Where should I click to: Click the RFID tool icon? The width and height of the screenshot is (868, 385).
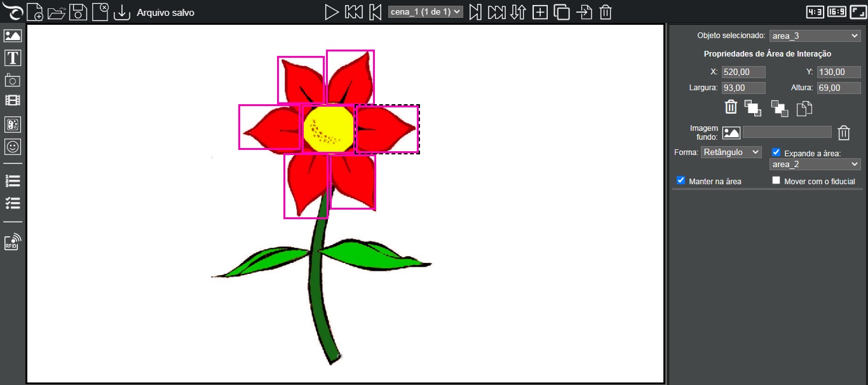coord(13,241)
